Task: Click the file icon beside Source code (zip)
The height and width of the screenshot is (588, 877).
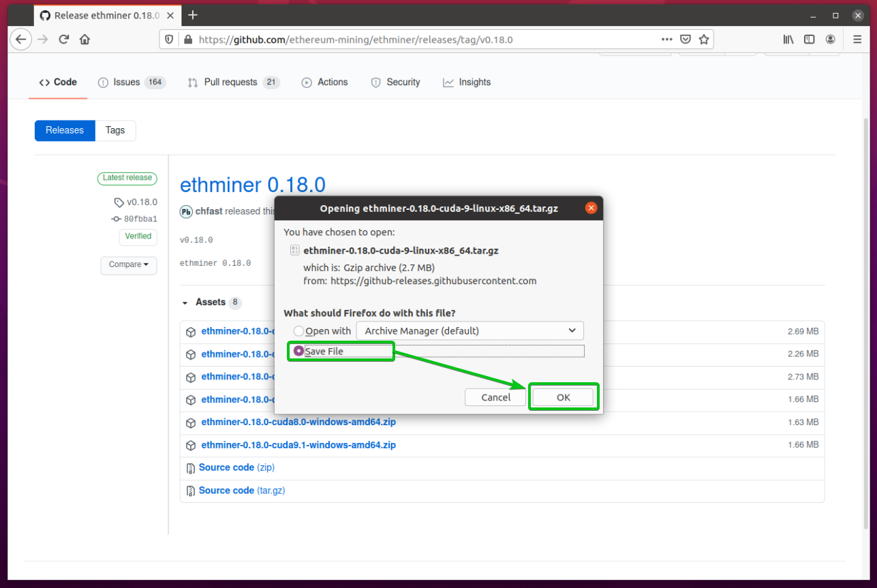Action: (x=191, y=468)
